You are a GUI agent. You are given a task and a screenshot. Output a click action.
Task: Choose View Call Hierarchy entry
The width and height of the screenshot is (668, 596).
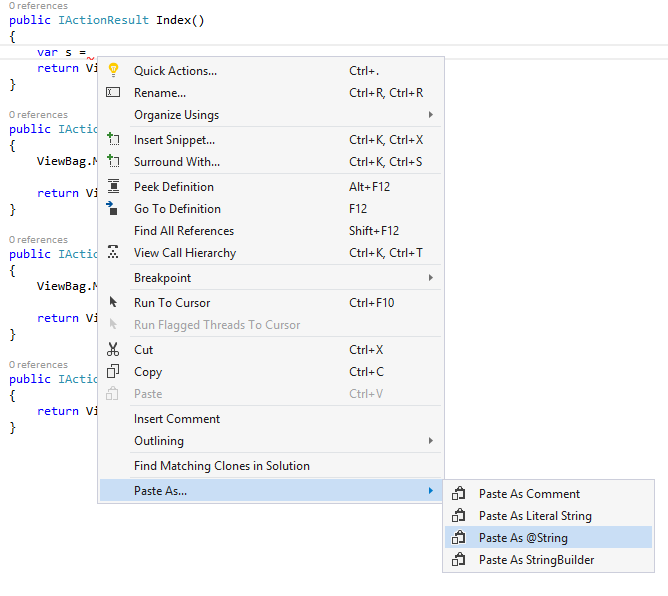[x=271, y=253]
